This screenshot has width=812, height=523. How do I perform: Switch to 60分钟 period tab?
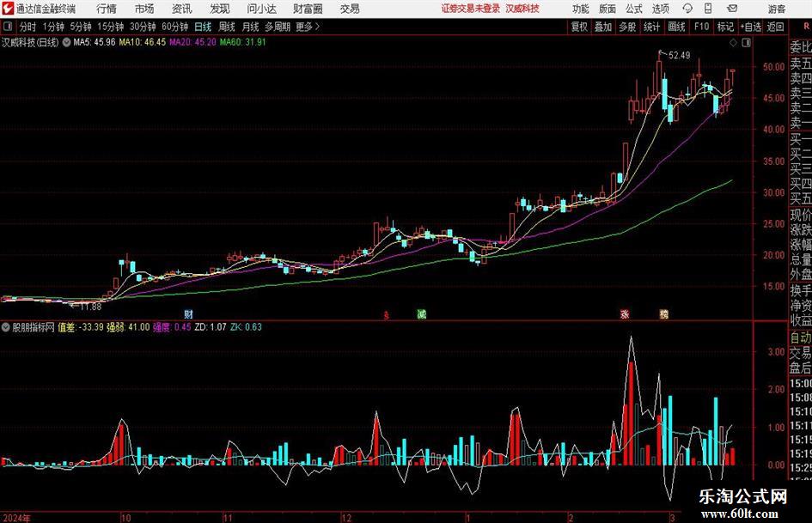pyautogui.click(x=175, y=27)
